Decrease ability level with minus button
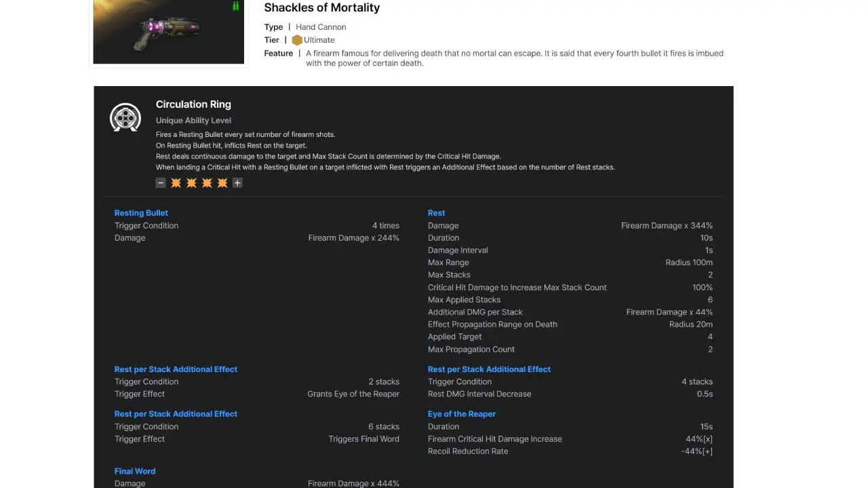 (161, 183)
